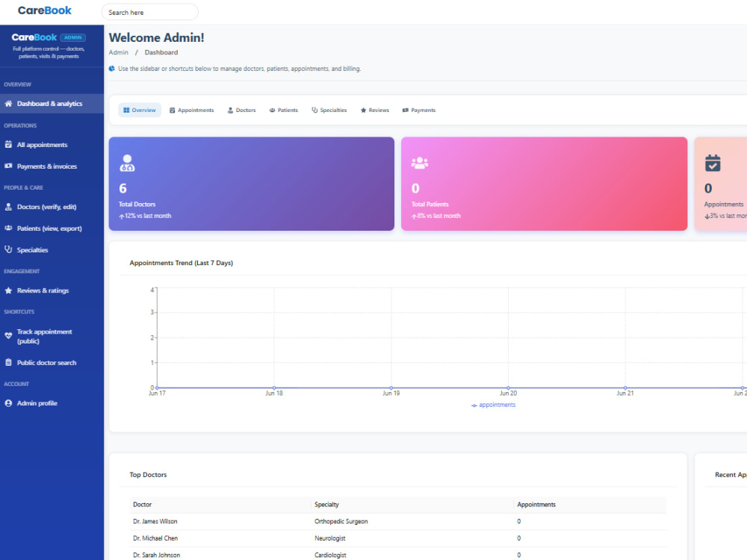747x560 pixels.
Task: Open the Doctors tab
Action: click(x=241, y=110)
